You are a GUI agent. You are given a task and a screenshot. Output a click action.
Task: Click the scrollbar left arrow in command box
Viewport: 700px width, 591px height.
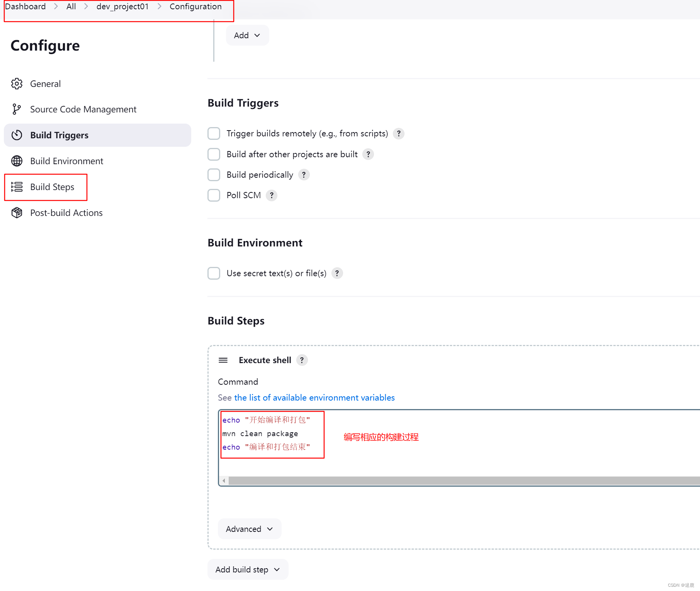224,481
